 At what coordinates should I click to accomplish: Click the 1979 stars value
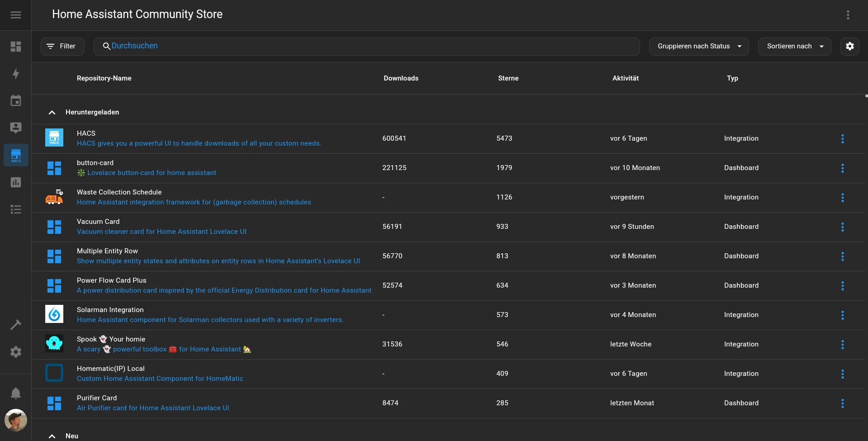pyautogui.click(x=504, y=168)
